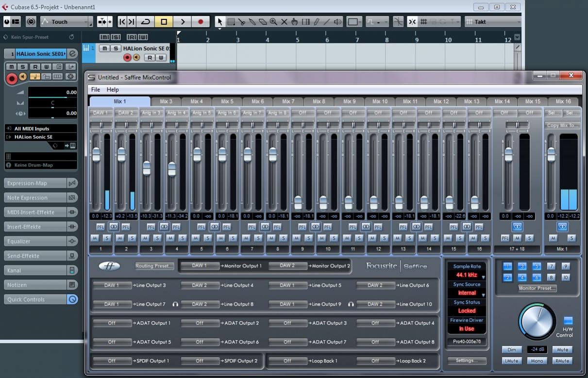This screenshot has width=588, height=378.
Task: Click the Dim button
Action: point(512,350)
